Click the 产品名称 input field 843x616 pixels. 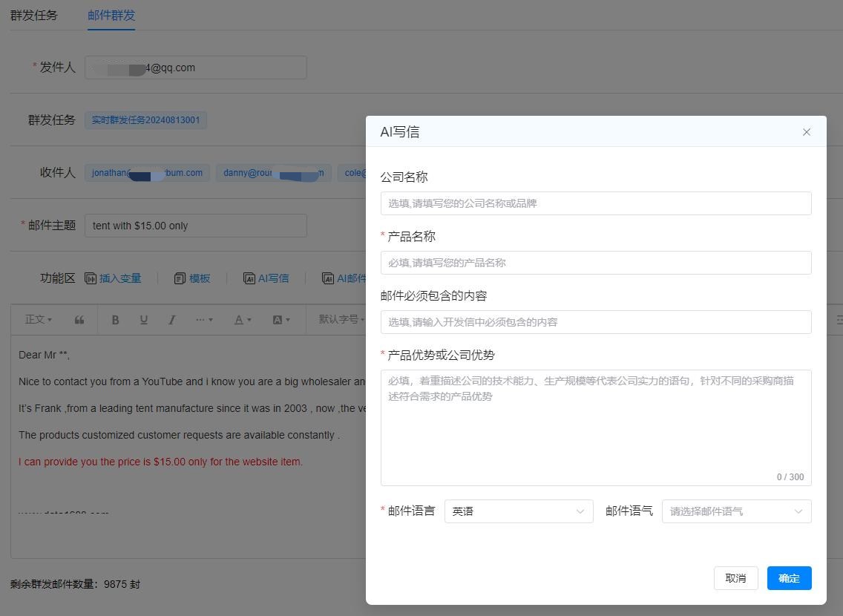(x=596, y=263)
